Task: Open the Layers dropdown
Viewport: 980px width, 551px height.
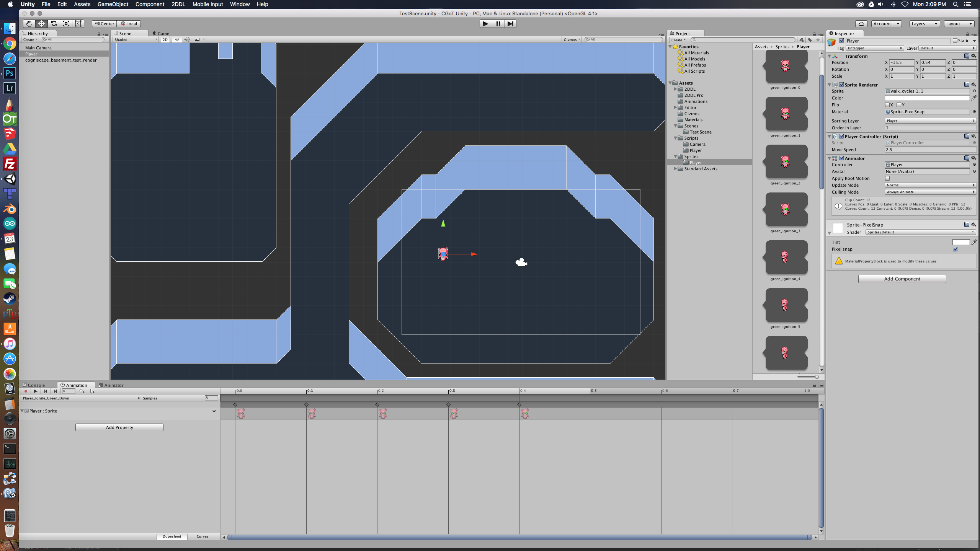Action: coord(924,24)
